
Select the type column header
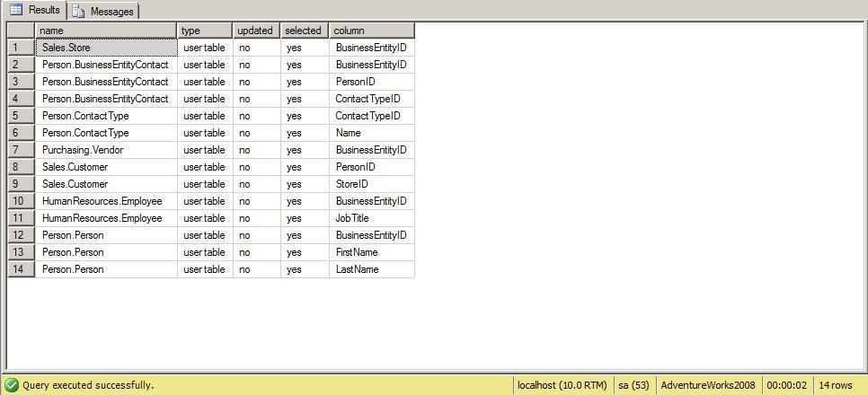(x=205, y=31)
